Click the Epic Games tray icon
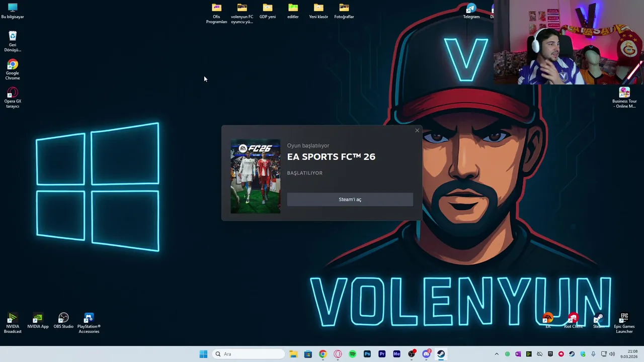The height and width of the screenshot is (362, 644). [550, 354]
